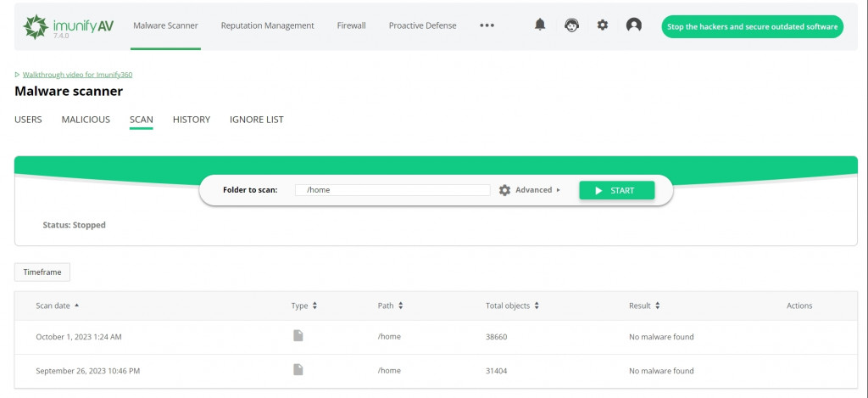Viewport: 868px width, 398px height.
Task: Switch to the MALICIOUS tab
Action: pyautogui.click(x=86, y=119)
